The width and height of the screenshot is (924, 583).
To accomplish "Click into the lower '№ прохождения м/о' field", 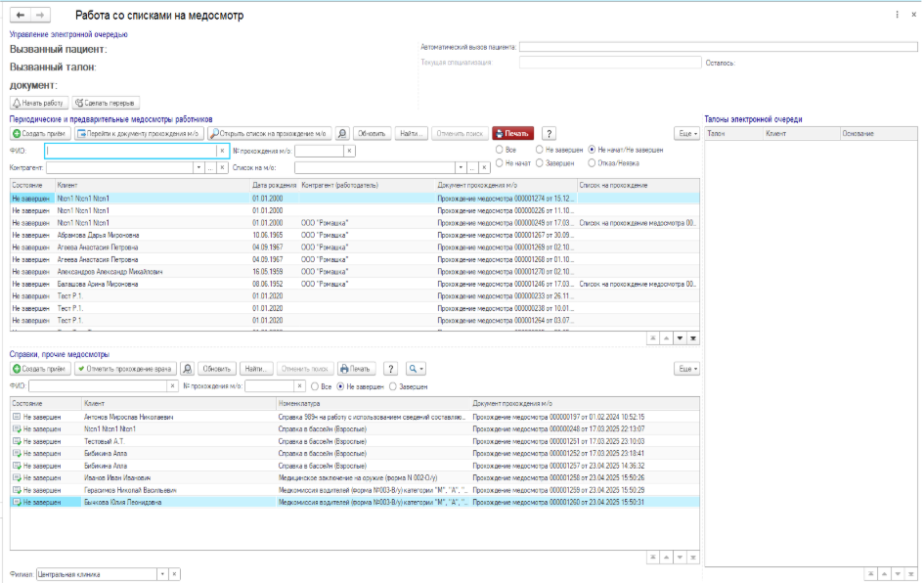I will click(x=269, y=386).
